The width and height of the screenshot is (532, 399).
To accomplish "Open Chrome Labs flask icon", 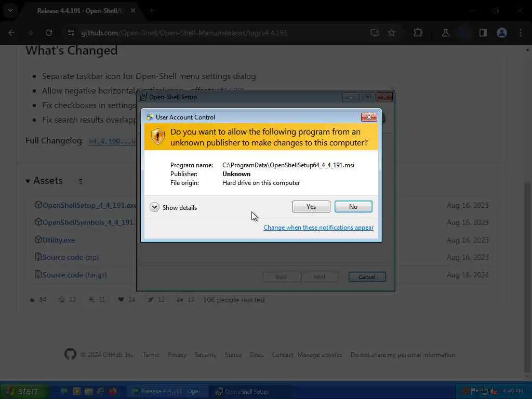I will click(445, 33).
